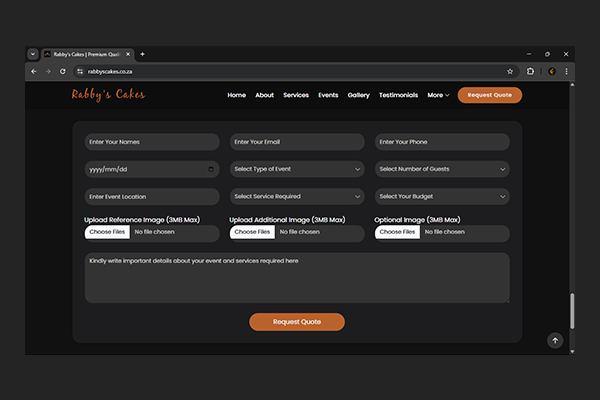Go to Home in navigation

236,95
